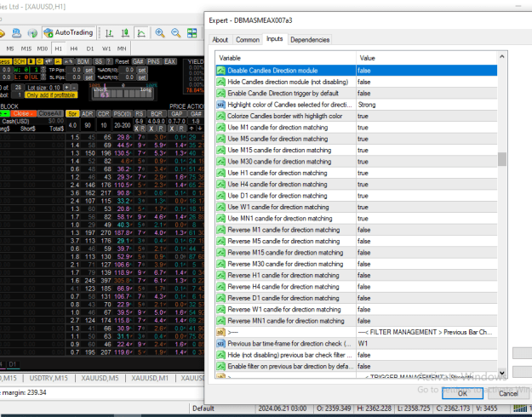Select the H4 timeframe tab
The image size is (532, 417).
(74, 49)
